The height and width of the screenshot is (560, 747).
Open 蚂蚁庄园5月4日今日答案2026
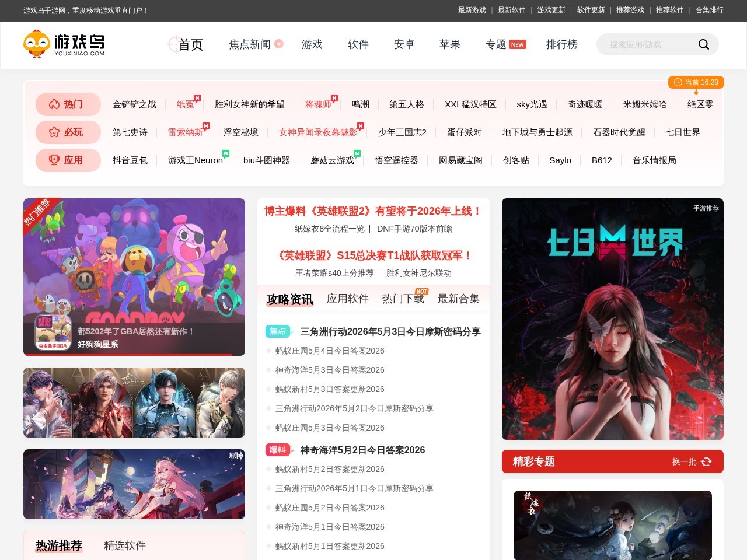pos(330,351)
